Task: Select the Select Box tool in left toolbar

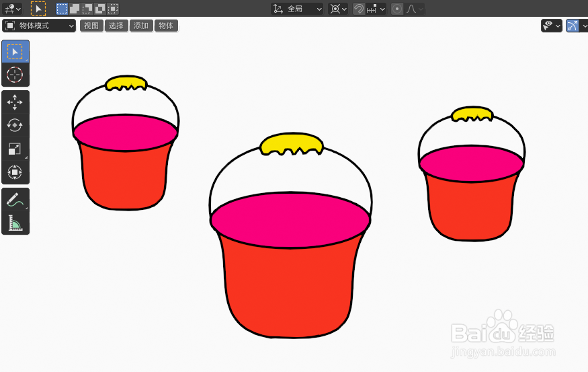Action: coord(15,51)
